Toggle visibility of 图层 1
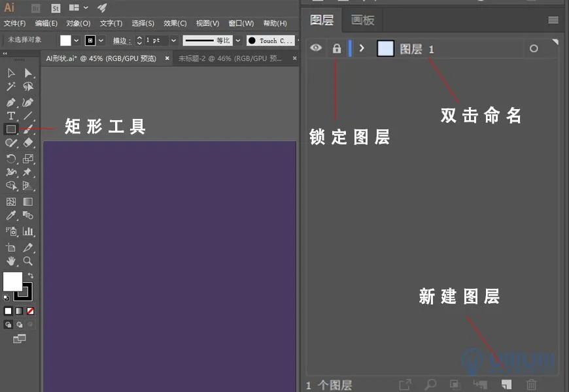569x392 pixels. pos(316,48)
